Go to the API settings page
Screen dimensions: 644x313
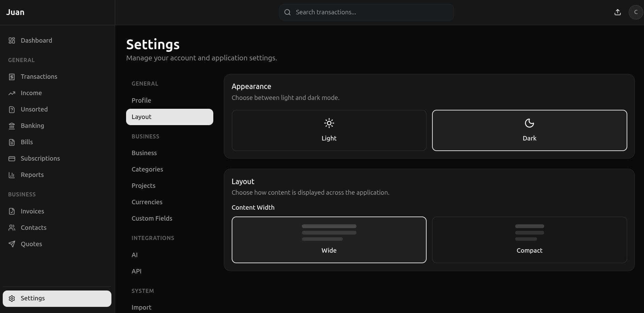click(136, 271)
